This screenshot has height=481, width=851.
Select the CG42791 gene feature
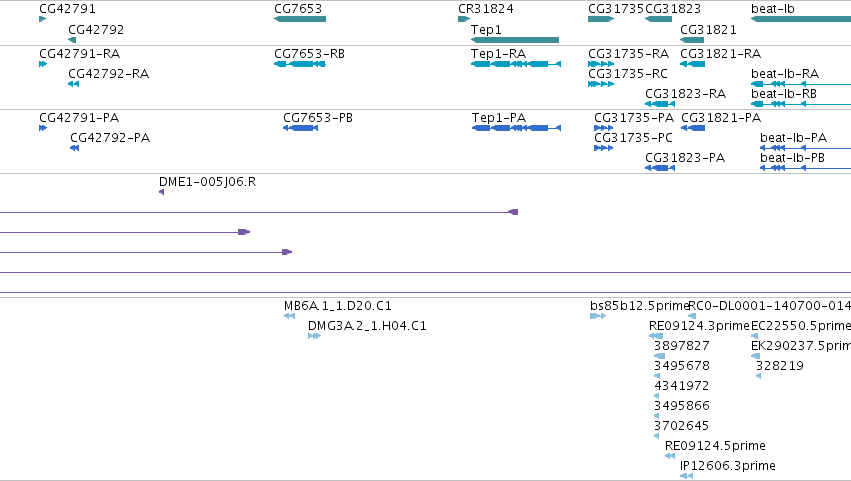43,19
